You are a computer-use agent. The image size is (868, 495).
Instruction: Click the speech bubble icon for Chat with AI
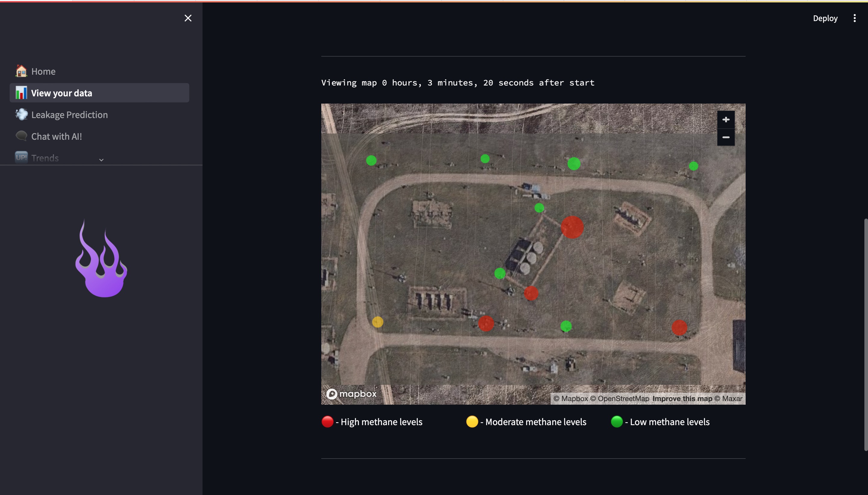tap(21, 136)
